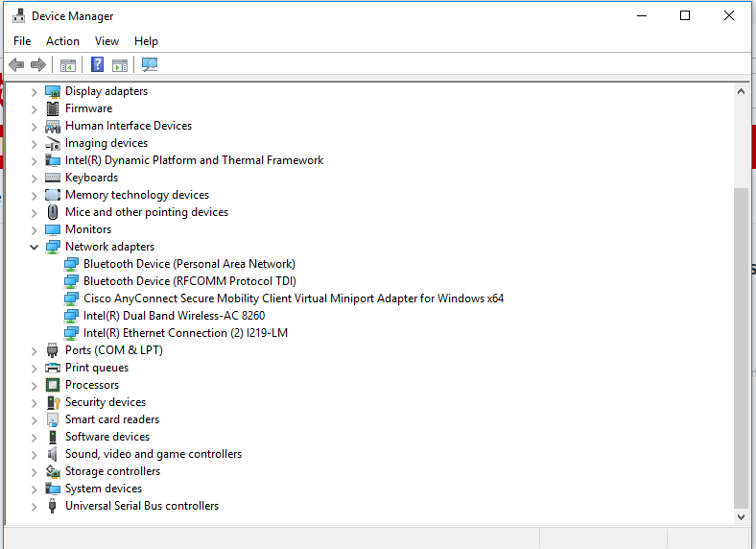Open the blue question mark Help toolbar icon
This screenshot has height=549, width=756.
point(98,64)
